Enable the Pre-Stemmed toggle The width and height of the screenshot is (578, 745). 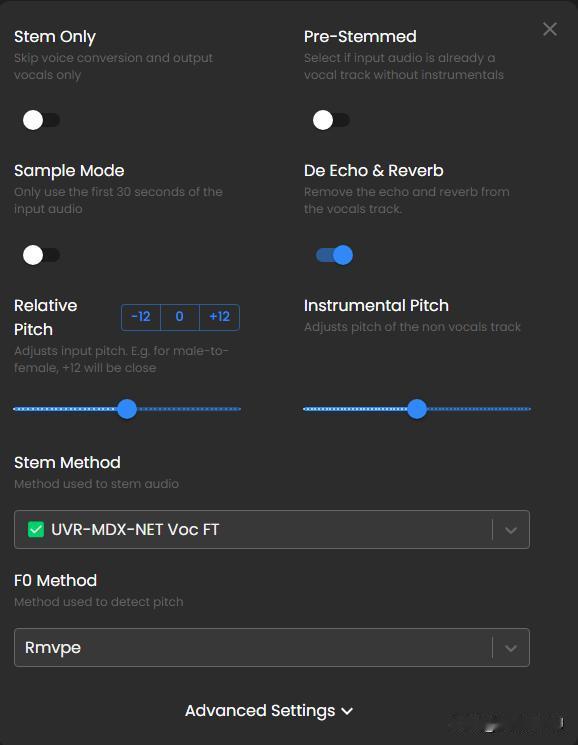[331, 120]
